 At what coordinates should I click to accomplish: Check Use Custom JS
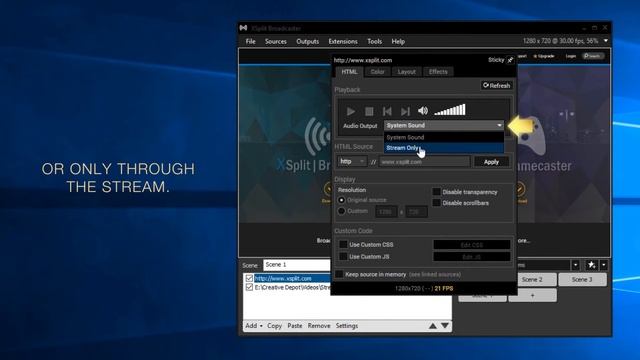(343, 256)
